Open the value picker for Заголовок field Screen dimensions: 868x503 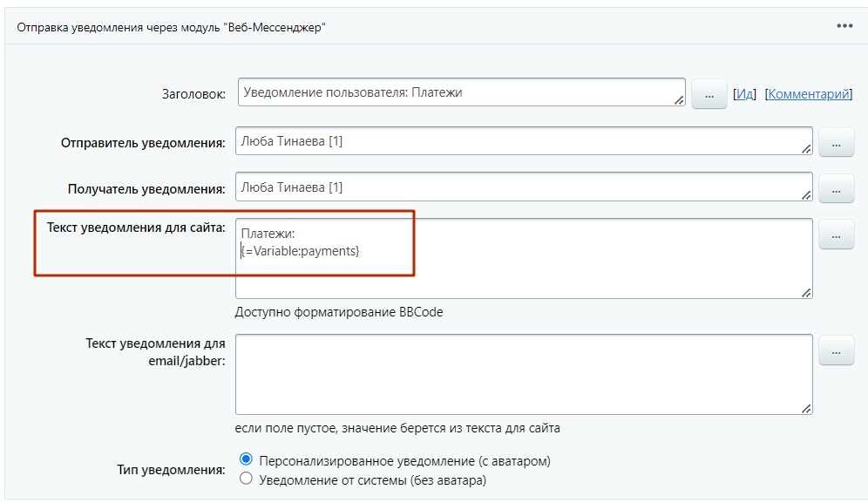[709, 93]
